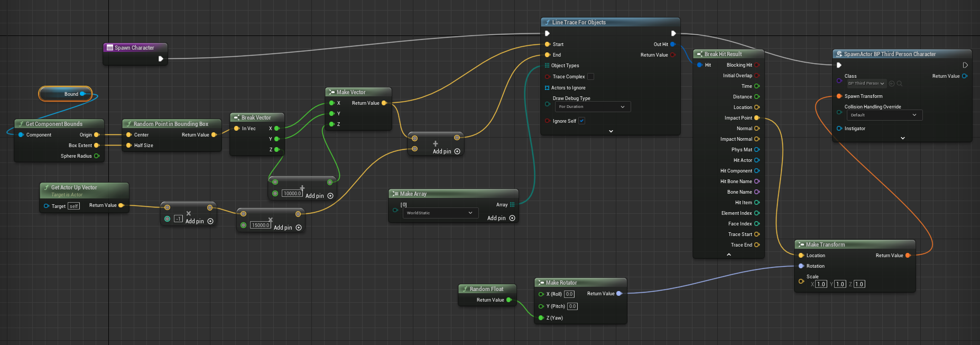Open Collision Handling Override dropdown

[x=884, y=115]
